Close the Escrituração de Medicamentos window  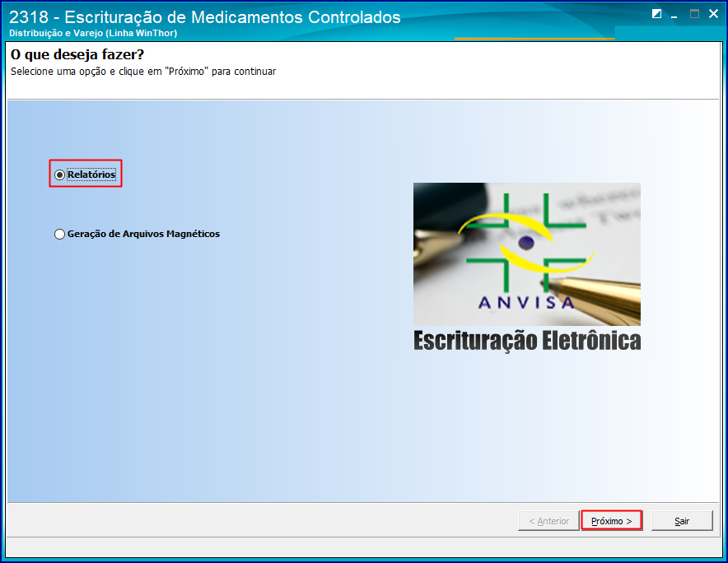pyautogui.click(x=714, y=14)
